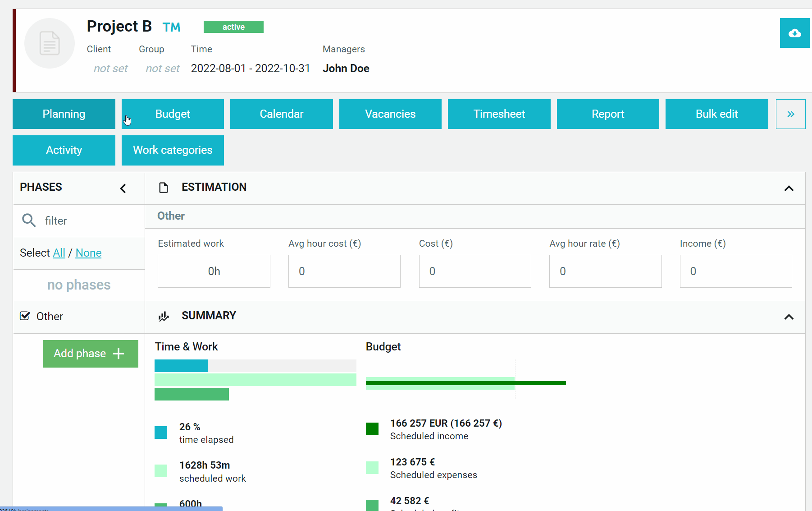Open the Budget tab

pyautogui.click(x=173, y=114)
